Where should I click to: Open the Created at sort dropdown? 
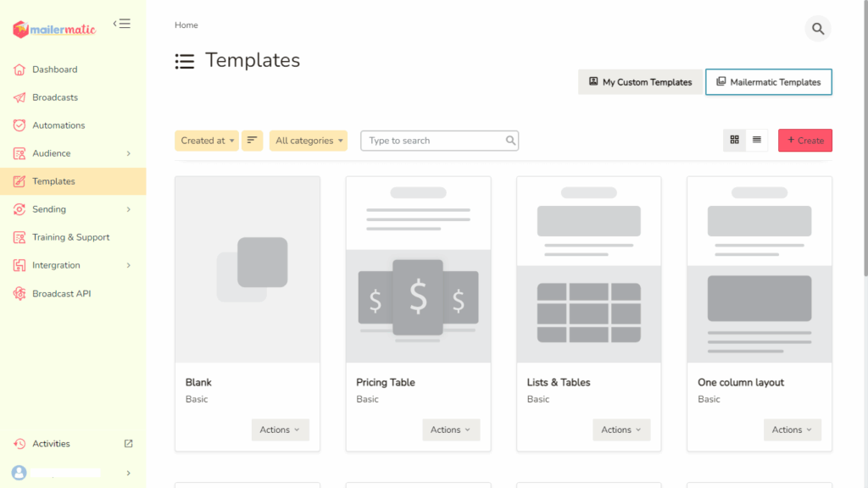click(x=207, y=141)
